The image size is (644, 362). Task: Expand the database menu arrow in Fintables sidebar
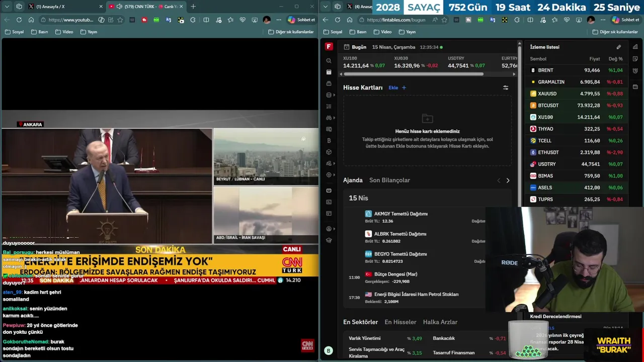[x=334, y=95]
